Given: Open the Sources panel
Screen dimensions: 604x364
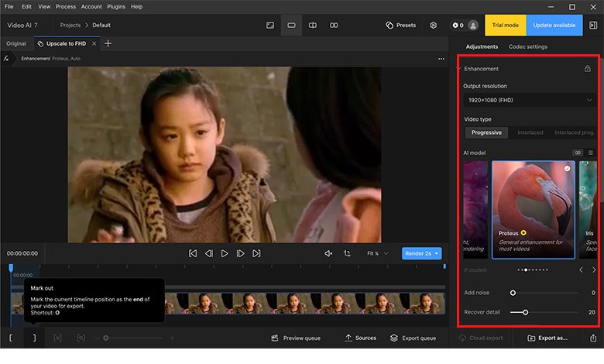Looking at the screenshot, I should coord(360,338).
